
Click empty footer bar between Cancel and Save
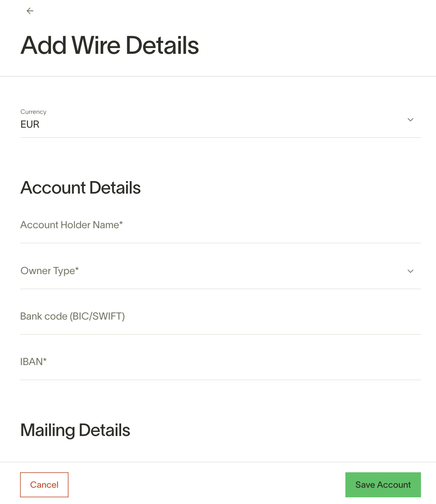[207, 485]
